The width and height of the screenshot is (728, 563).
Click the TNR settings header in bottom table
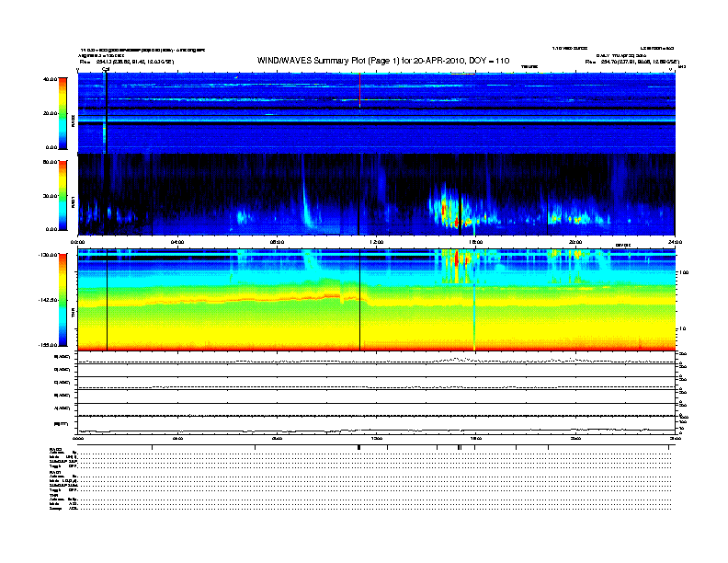[x=53, y=496]
